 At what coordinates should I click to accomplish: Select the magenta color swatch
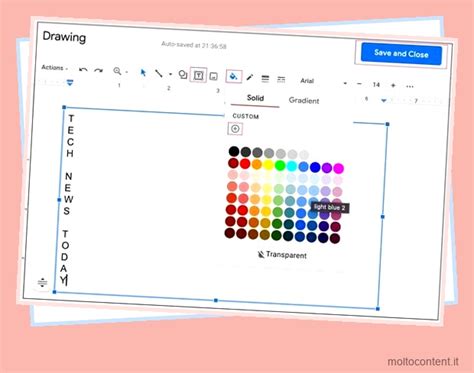(x=338, y=168)
